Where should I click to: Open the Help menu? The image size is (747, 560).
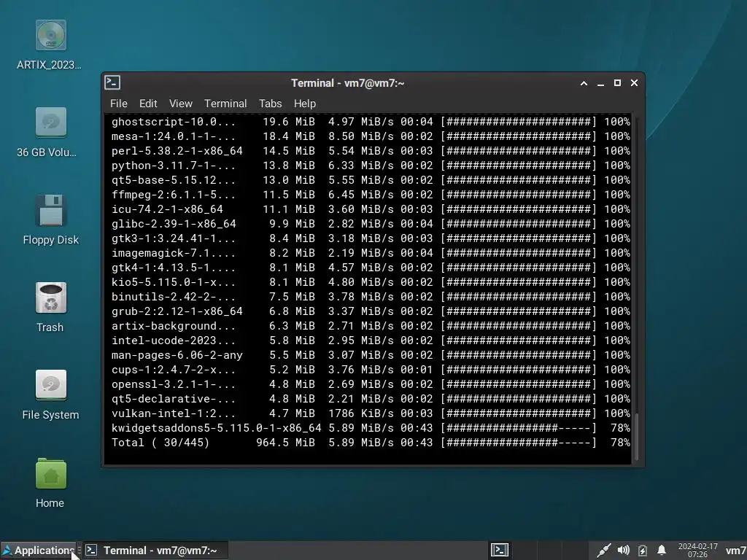tap(305, 104)
